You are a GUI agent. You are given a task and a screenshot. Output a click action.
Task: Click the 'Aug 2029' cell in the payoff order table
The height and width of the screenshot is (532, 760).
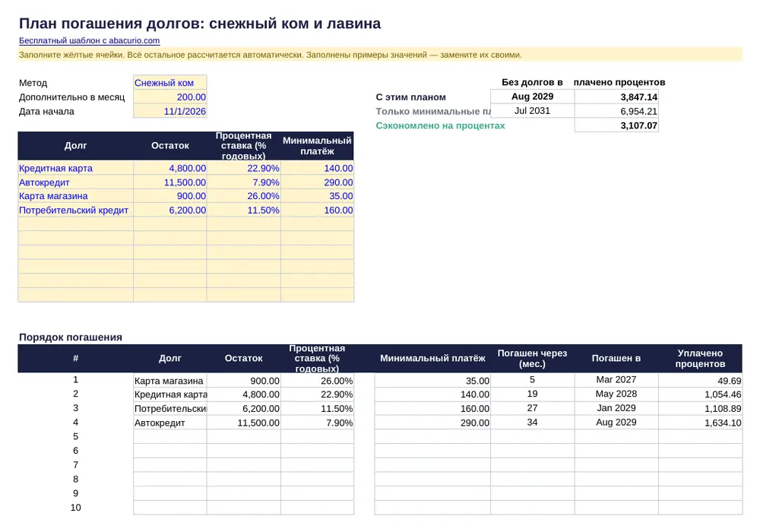tap(616, 423)
